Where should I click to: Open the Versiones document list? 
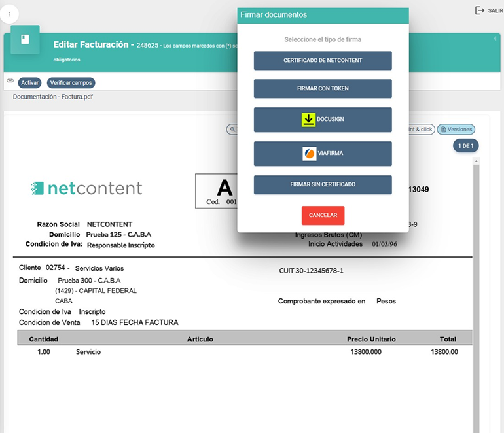[456, 130]
